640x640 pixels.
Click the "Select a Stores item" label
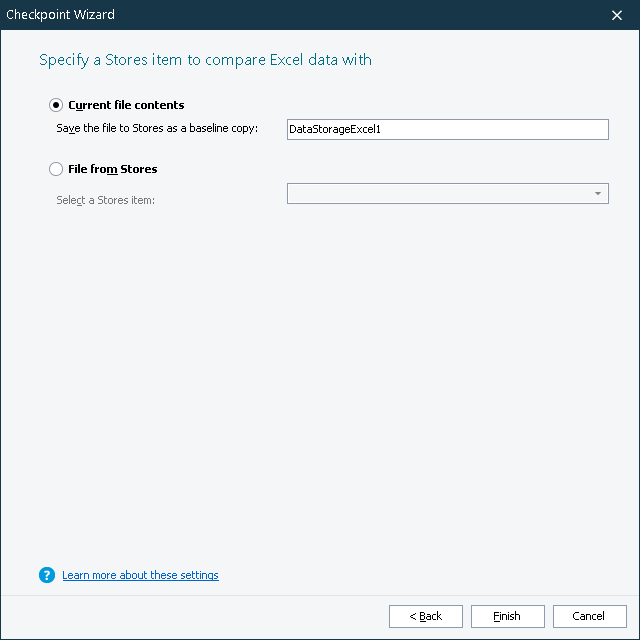106,200
